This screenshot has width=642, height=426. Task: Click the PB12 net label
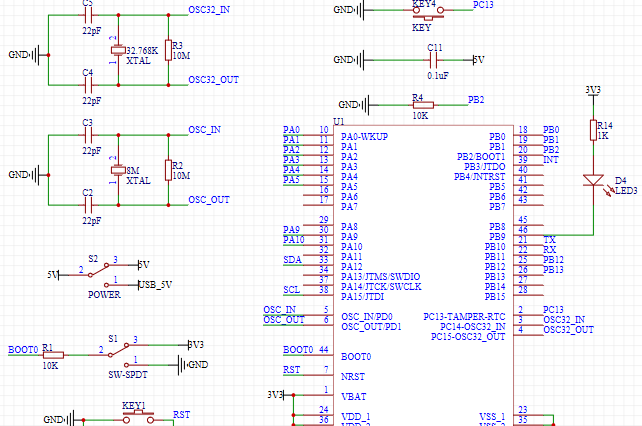coord(553,260)
